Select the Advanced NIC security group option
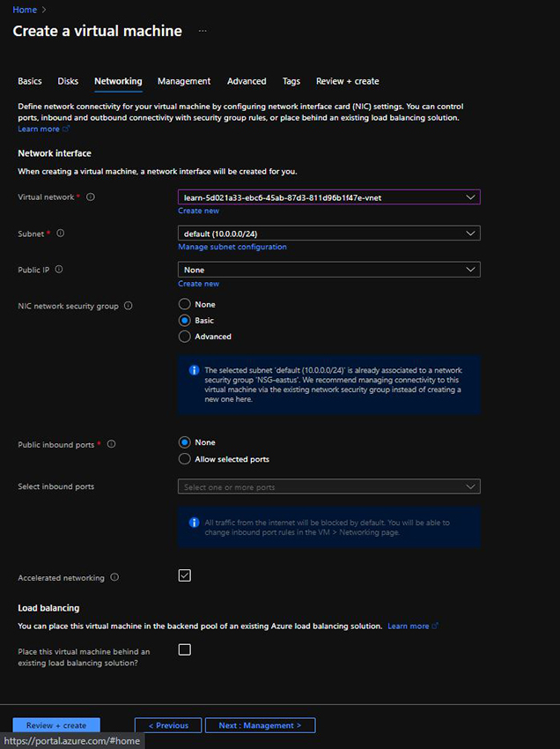The width and height of the screenshot is (560, 749). 185,337
